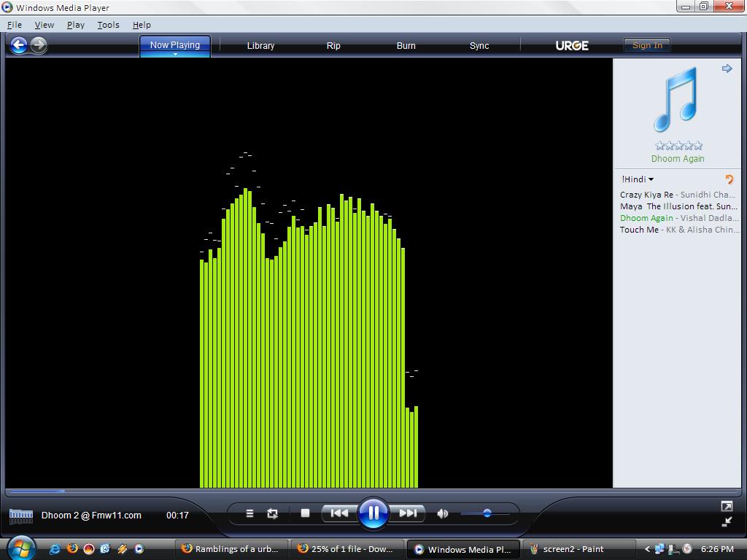Switch to the Rip tab
Image resolution: width=747 pixels, height=560 pixels.
tap(333, 46)
